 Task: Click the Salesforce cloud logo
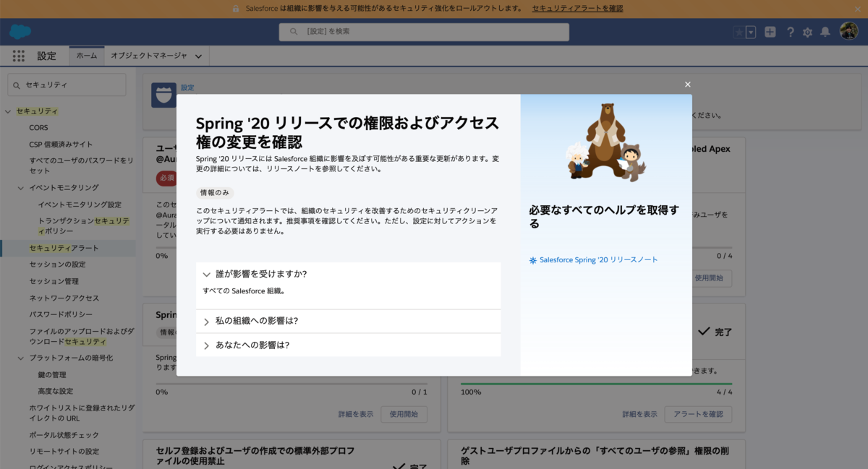coord(20,32)
